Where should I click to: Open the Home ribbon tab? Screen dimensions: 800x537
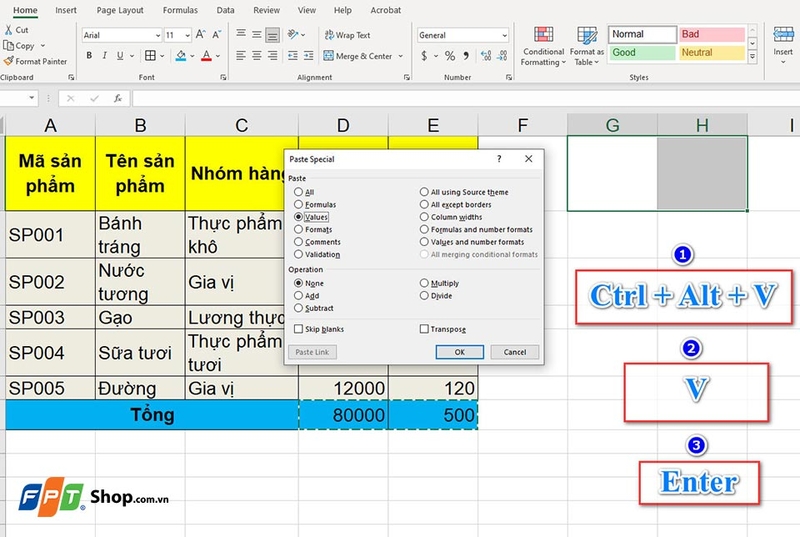coord(25,10)
